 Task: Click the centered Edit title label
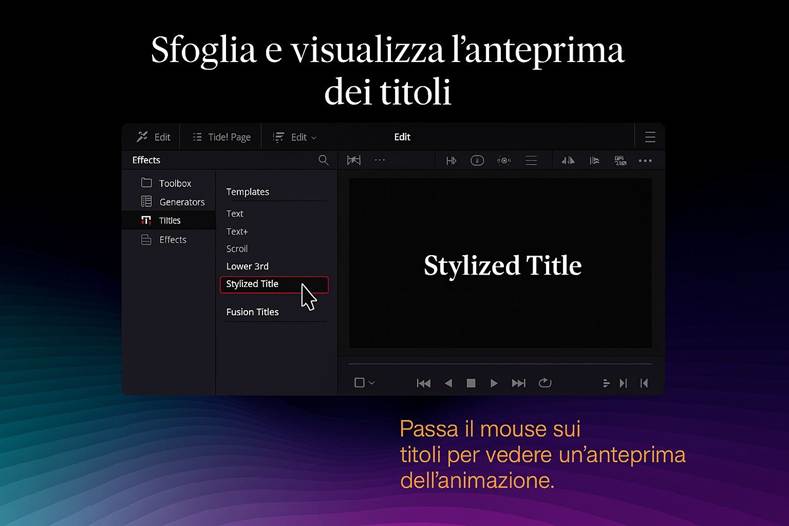coord(402,137)
